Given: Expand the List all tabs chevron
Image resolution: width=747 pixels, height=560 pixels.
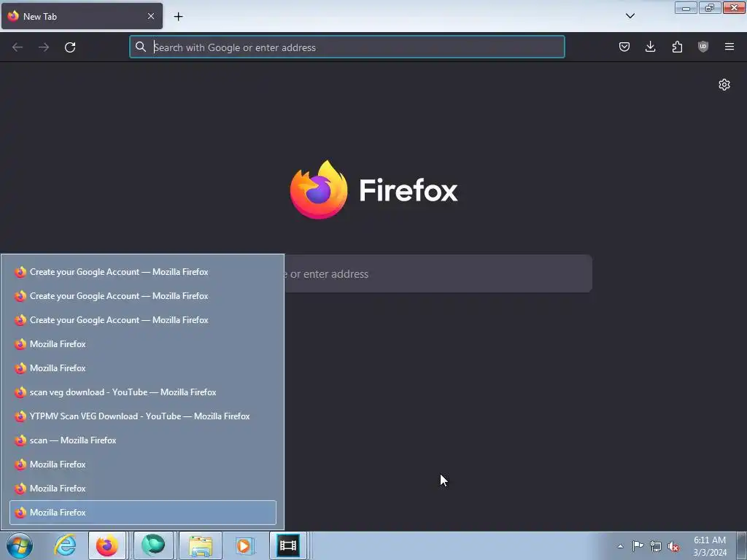Looking at the screenshot, I should click(x=630, y=16).
